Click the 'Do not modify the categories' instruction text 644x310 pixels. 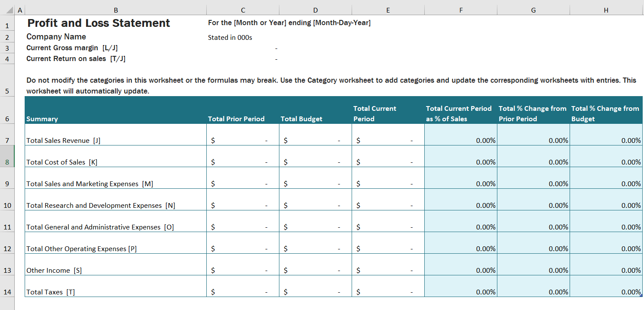coord(331,86)
